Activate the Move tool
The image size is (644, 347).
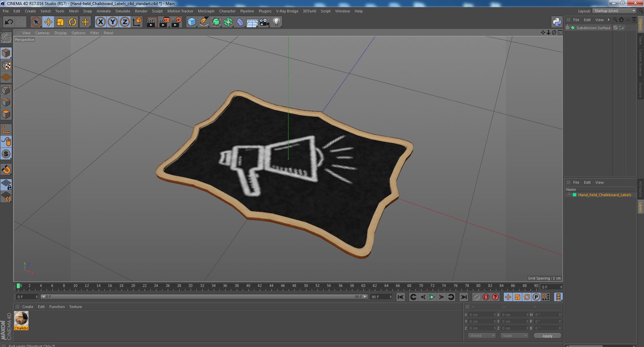[x=48, y=22]
